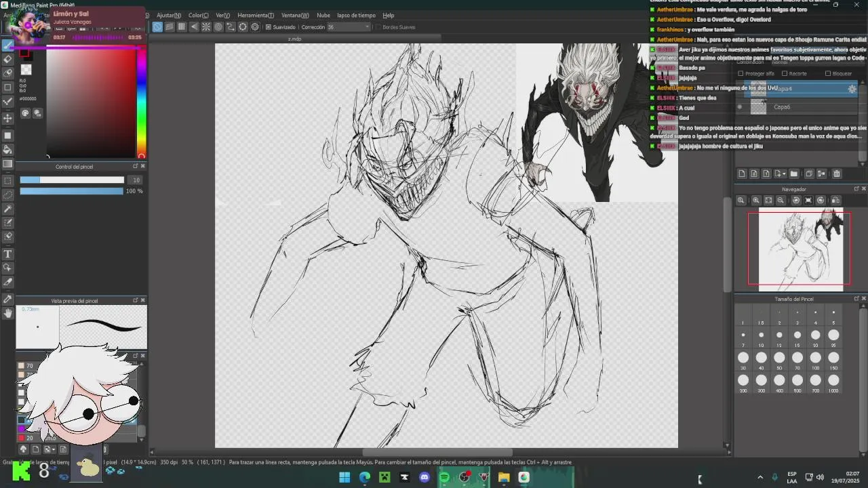Open the Herramienta menu

(x=256, y=15)
